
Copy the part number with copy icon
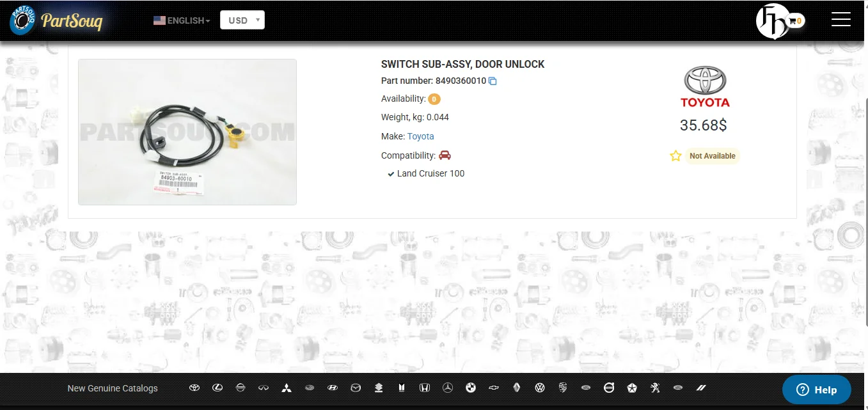click(493, 81)
